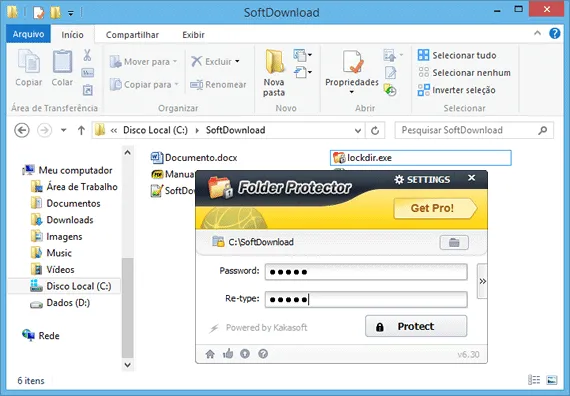The height and width of the screenshot is (396, 570).
Task: Click the scissors cut icon
Action: 87,55
